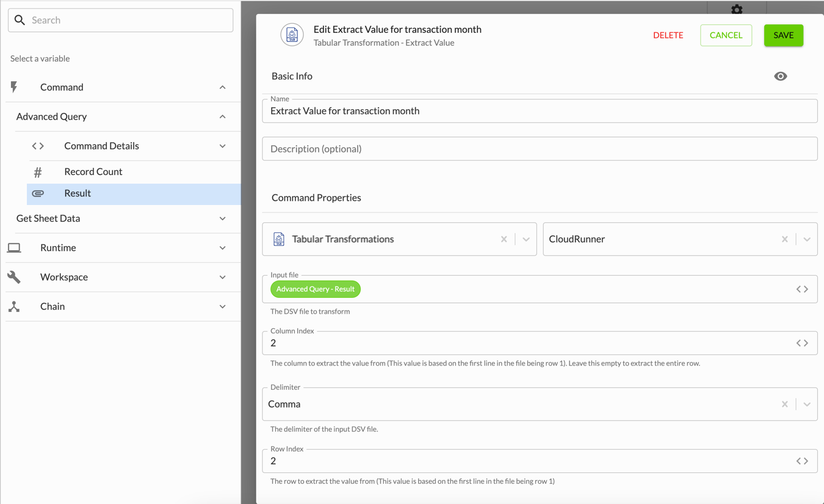Click the Tabular Transformations dropdown file icon

pyautogui.click(x=279, y=239)
